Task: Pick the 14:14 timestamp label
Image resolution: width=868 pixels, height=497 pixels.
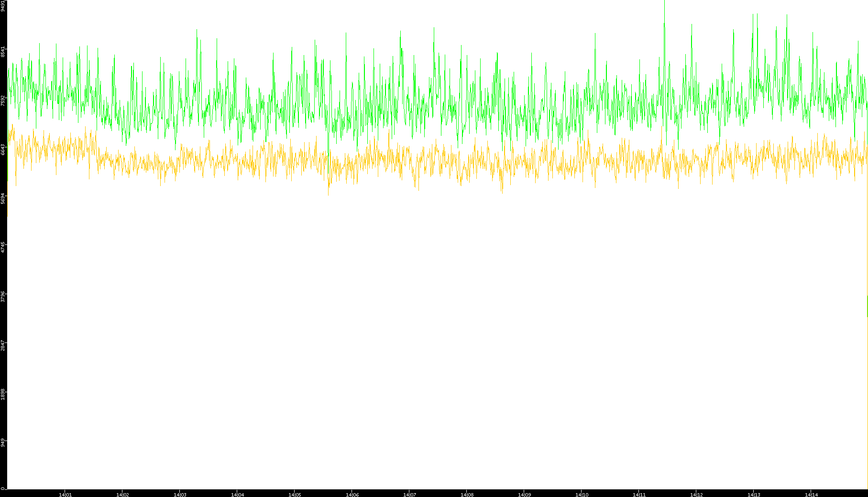Action: [x=811, y=494]
